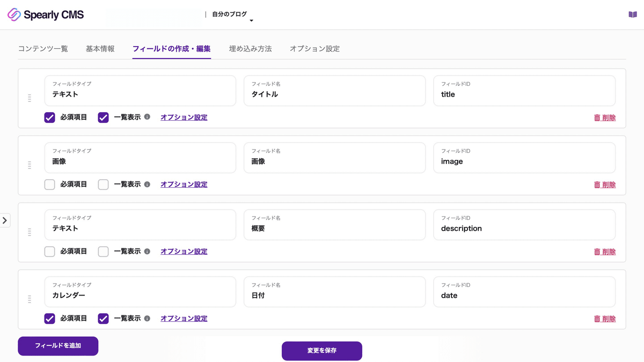Open field type dropdown showing カレンダー

click(140, 292)
